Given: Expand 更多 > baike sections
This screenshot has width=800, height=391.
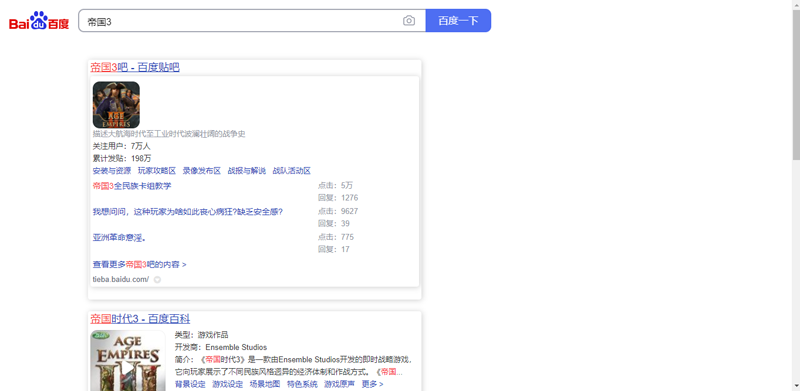Looking at the screenshot, I should tap(372, 384).
